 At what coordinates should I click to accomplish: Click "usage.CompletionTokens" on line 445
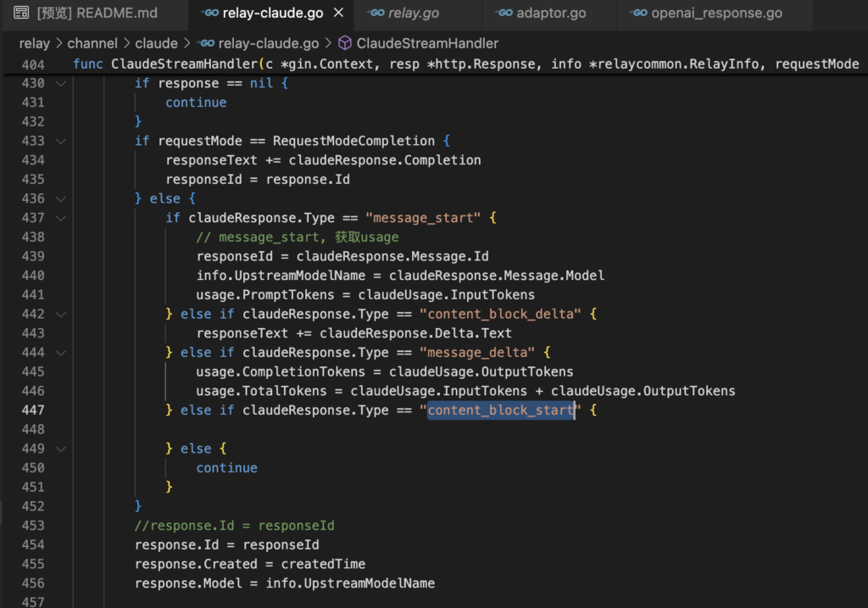pos(281,371)
